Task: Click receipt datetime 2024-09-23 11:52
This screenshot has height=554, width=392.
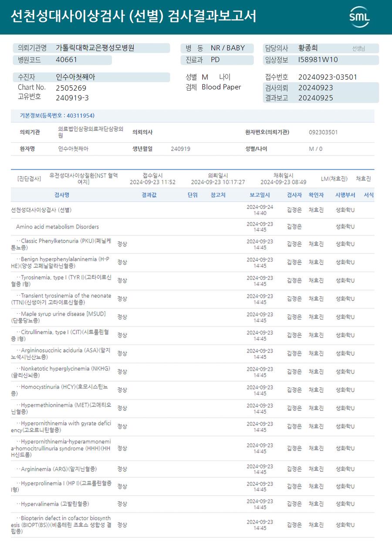Action: [x=152, y=182]
